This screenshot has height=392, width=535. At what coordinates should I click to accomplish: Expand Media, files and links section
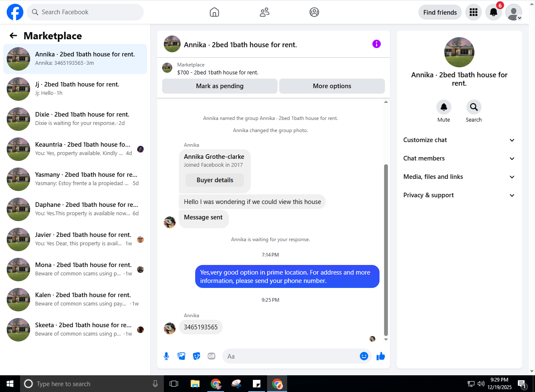[459, 177]
